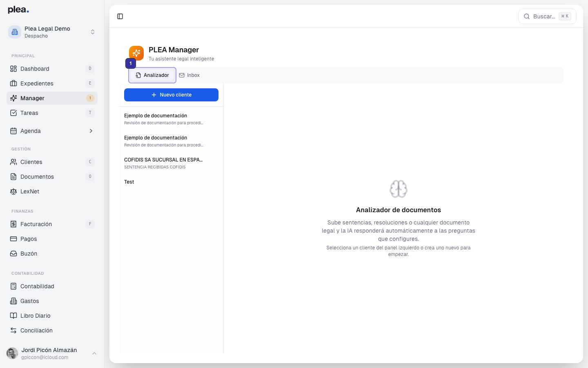The width and height of the screenshot is (588, 368).
Task: Click the Buzón inbox tray icon
Action: 13,254
